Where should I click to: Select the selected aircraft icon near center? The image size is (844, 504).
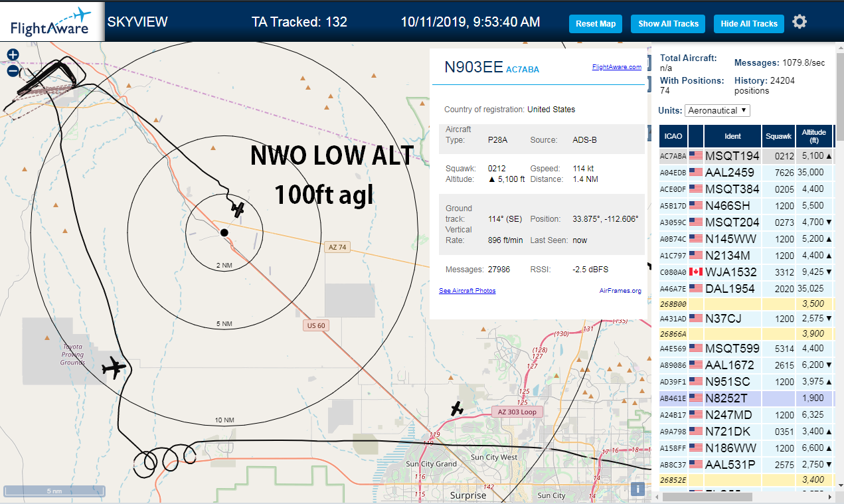(238, 209)
